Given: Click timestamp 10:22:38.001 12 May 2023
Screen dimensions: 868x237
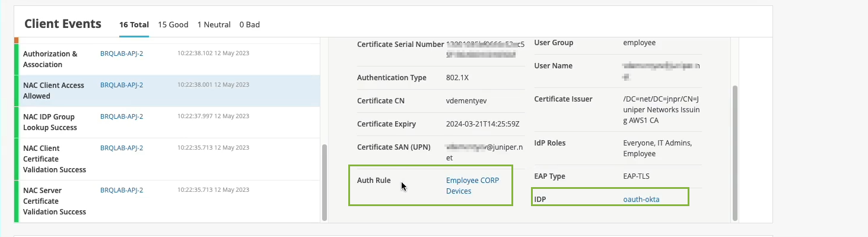Looking at the screenshot, I should (213, 85).
